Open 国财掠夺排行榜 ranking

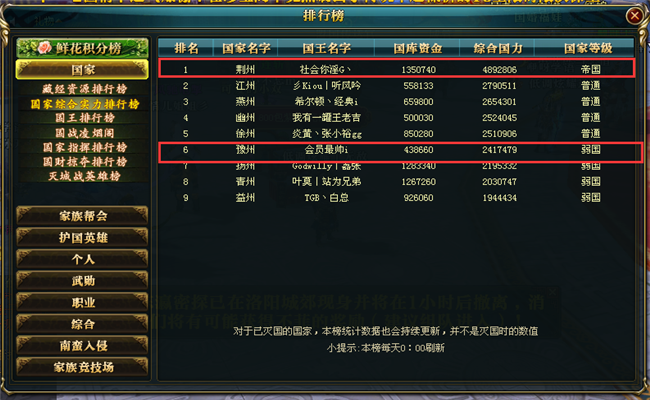click(x=84, y=162)
